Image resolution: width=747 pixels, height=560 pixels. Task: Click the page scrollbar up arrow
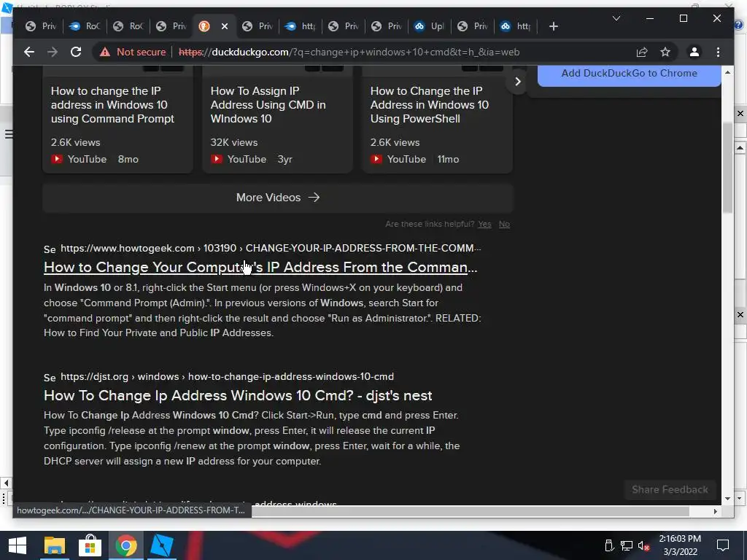pyautogui.click(x=727, y=72)
